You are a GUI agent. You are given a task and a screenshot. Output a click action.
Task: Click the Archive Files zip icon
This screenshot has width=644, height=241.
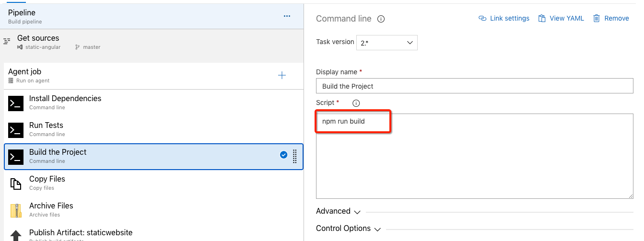tap(16, 210)
